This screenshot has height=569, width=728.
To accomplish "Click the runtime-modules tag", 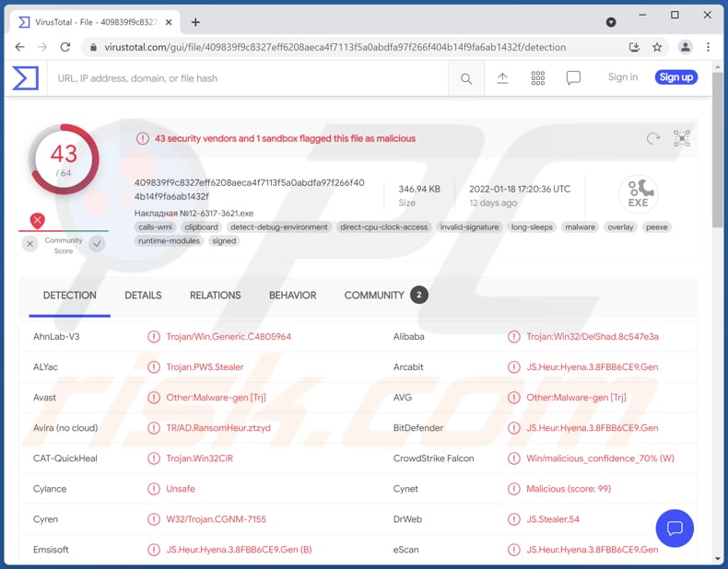I will [x=169, y=240].
